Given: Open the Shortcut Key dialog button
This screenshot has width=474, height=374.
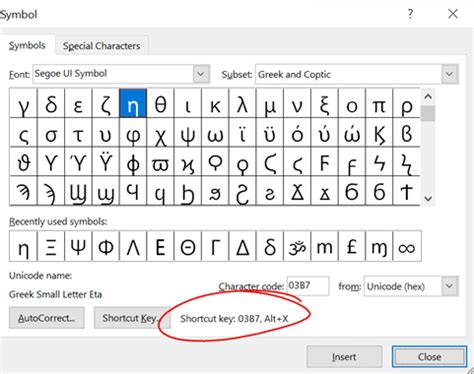Looking at the screenshot, I should tap(131, 318).
